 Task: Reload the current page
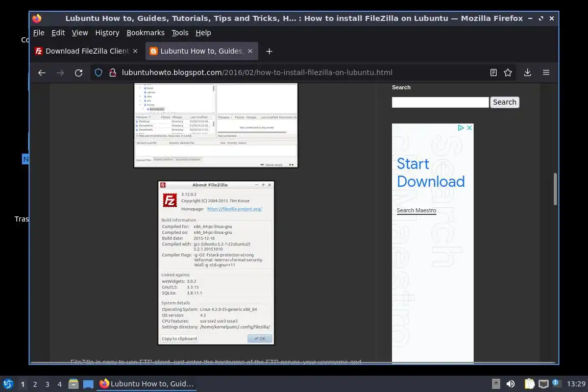click(79, 73)
